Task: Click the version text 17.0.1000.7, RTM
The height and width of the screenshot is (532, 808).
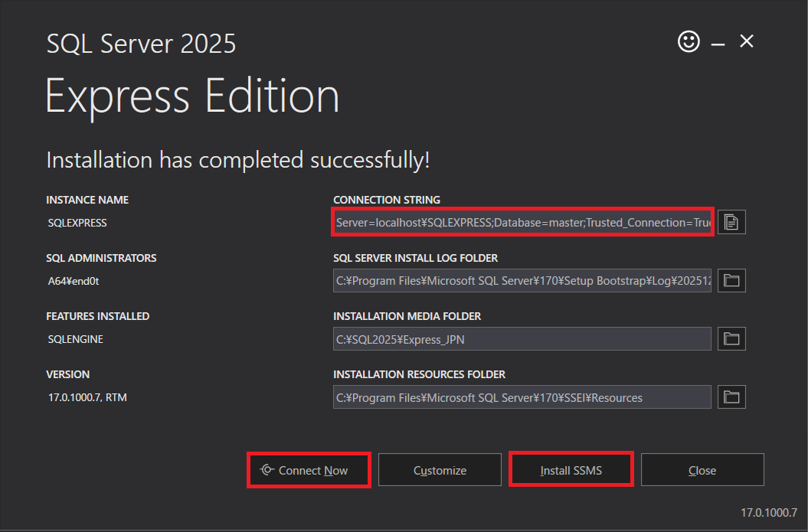Action: click(x=86, y=397)
